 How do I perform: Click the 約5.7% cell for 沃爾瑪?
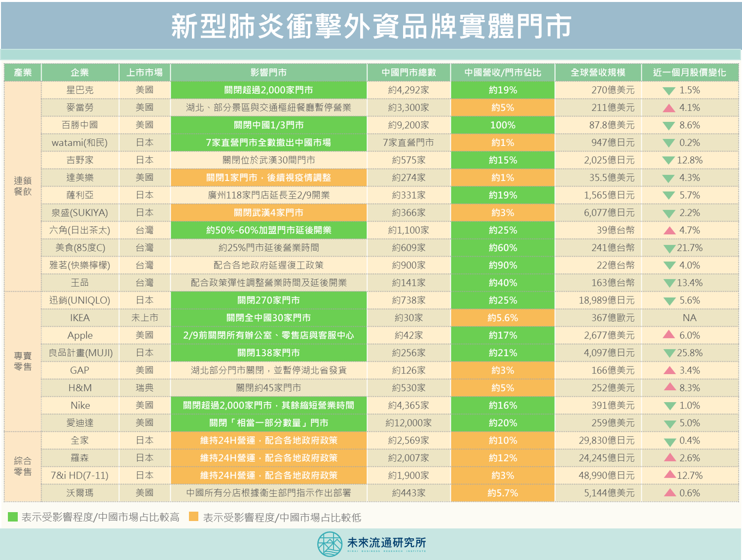[503, 493]
